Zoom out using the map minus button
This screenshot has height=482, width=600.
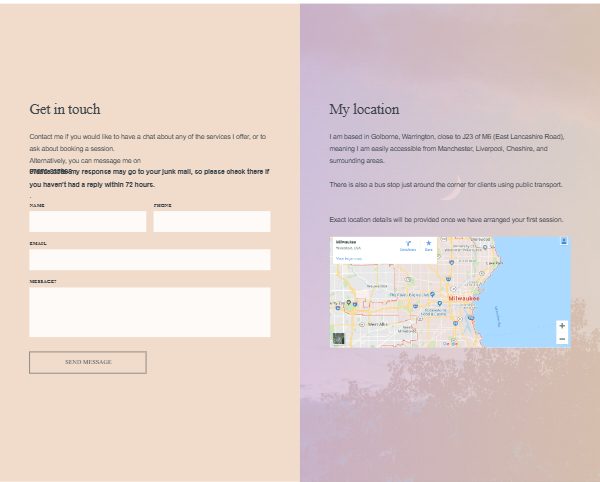(x=562, y=339)
